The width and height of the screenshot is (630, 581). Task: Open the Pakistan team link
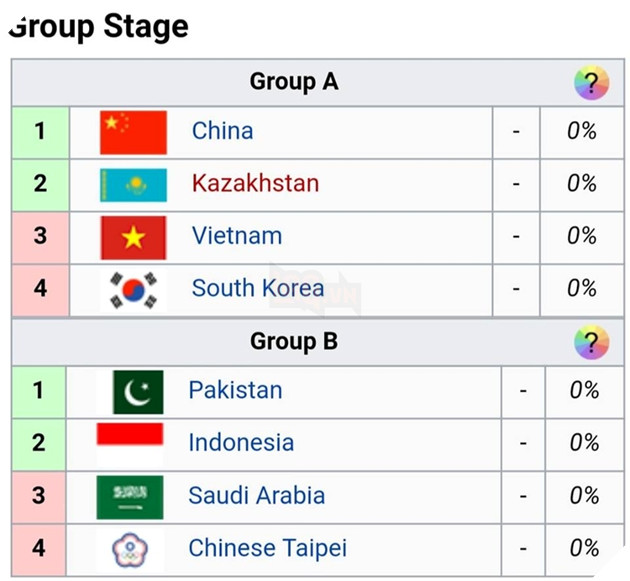[x=235, y=390]
